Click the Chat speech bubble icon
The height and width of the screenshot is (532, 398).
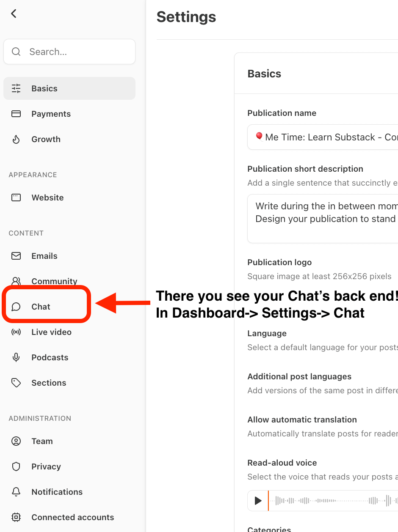16,307
